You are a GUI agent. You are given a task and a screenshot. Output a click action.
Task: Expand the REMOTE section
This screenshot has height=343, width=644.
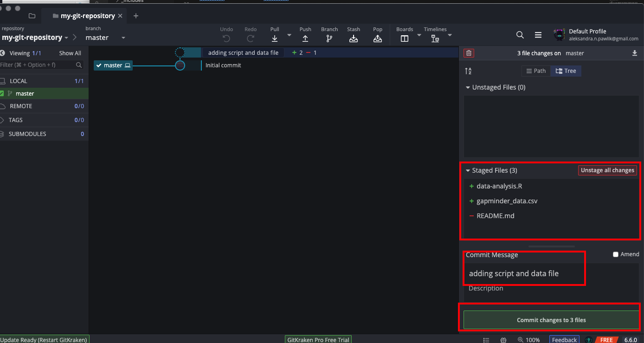tap(44, 106)
